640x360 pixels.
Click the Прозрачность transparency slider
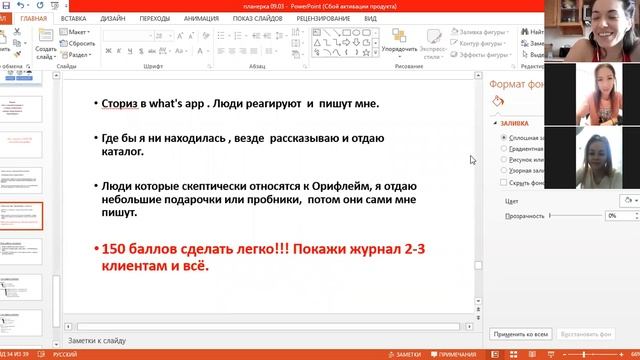tap(576, 215)
